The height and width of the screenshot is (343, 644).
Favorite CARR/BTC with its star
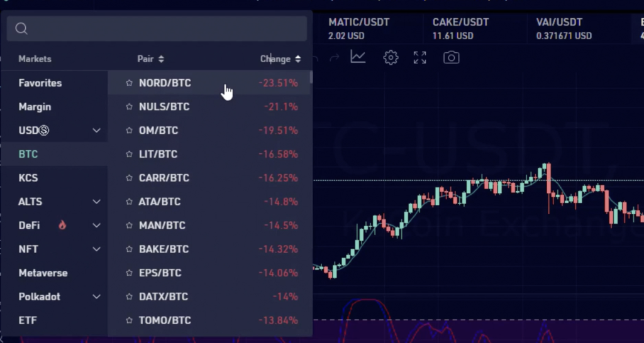[129, 178]
